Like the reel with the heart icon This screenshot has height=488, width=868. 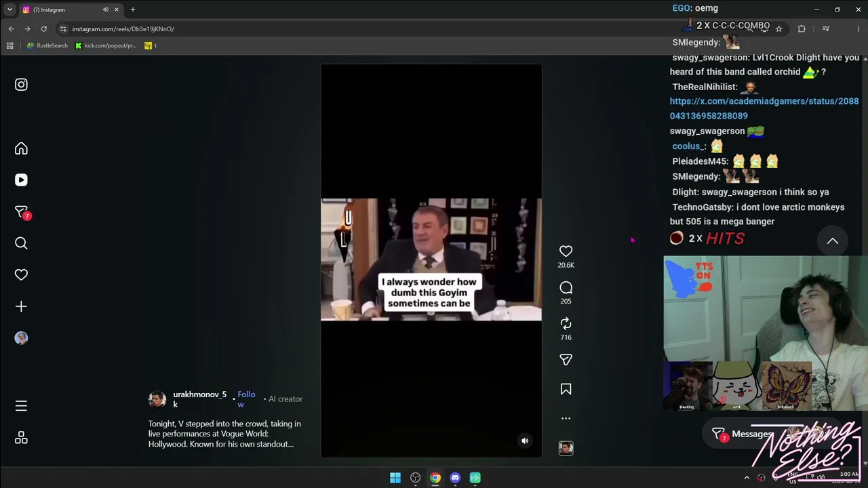[x=566, y=251]
